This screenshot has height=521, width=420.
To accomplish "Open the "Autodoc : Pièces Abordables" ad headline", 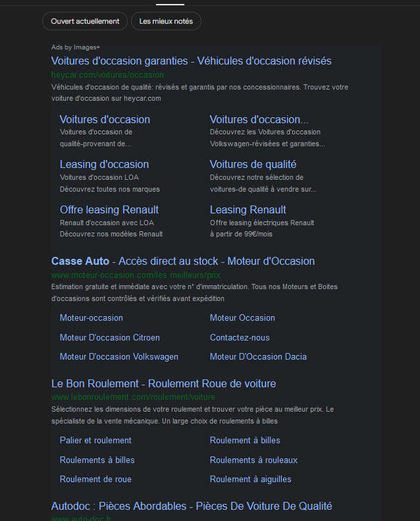I will 192,506.
